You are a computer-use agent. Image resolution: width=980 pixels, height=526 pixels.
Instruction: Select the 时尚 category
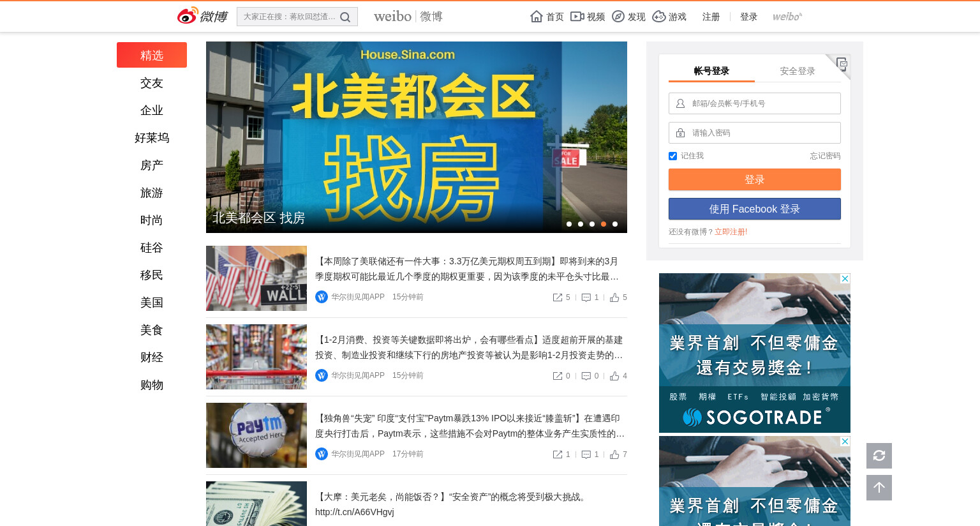pyautogui.click(x=152, y=220)
